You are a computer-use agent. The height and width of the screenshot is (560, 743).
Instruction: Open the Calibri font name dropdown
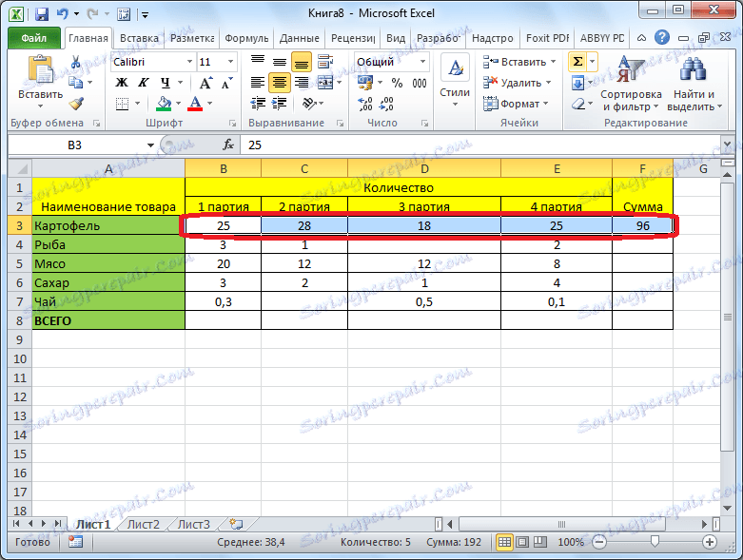[189, 62]
